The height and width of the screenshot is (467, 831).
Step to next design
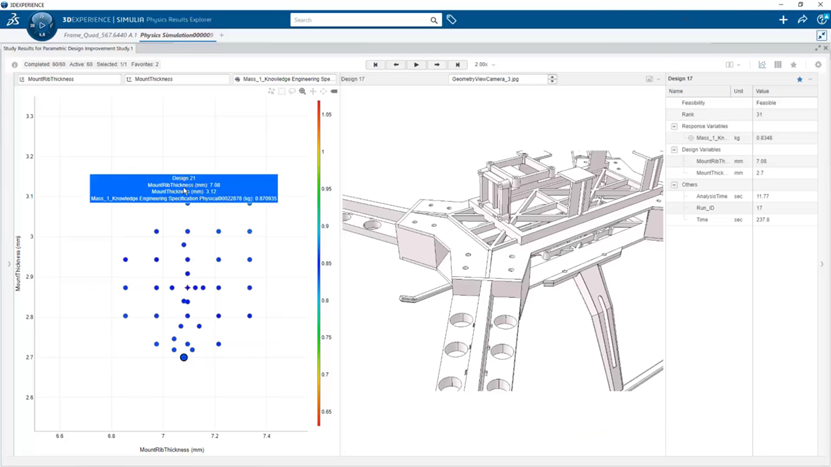pos(437,65)
